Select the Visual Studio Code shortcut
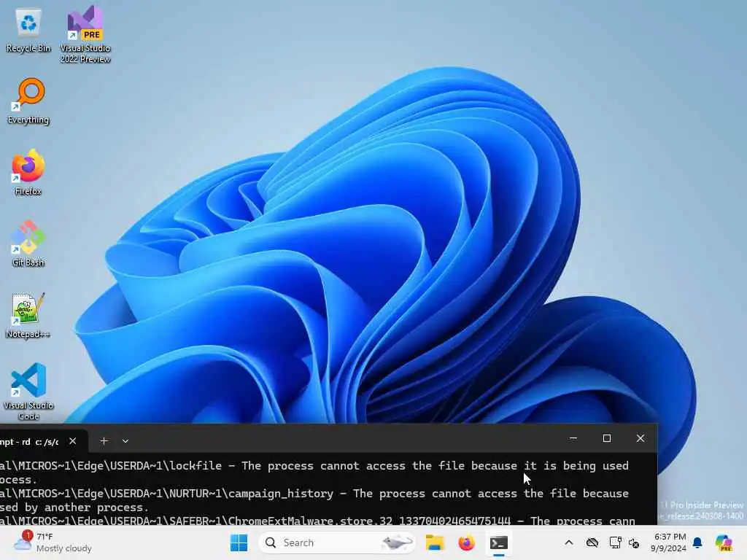Screen dimensions: 747x560 click(28, 392)
